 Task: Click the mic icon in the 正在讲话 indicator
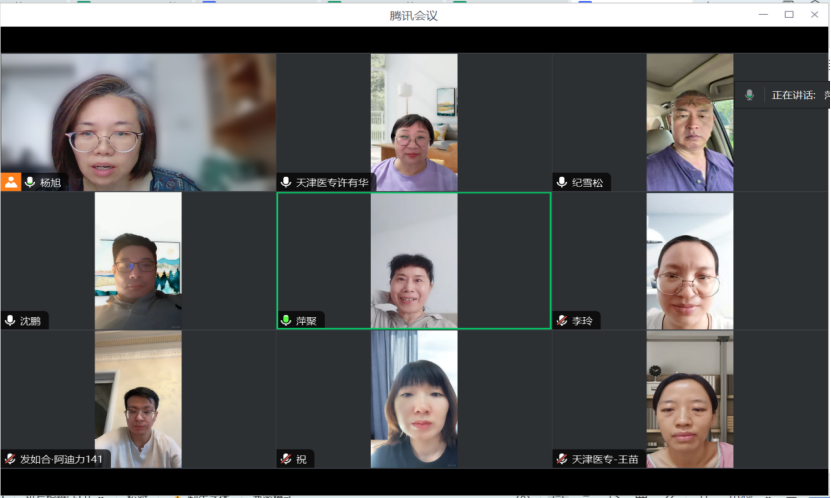[749, 95]
